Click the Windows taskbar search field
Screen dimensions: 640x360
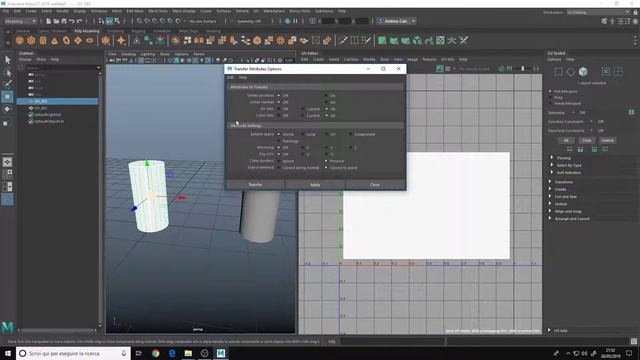pyautogui.click(x=73, y=353)
